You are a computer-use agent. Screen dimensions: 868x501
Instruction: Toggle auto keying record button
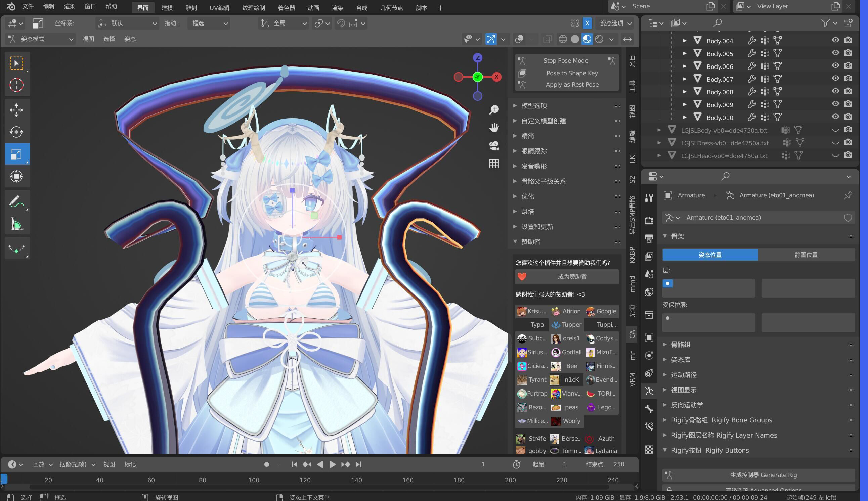pos(266,464)
